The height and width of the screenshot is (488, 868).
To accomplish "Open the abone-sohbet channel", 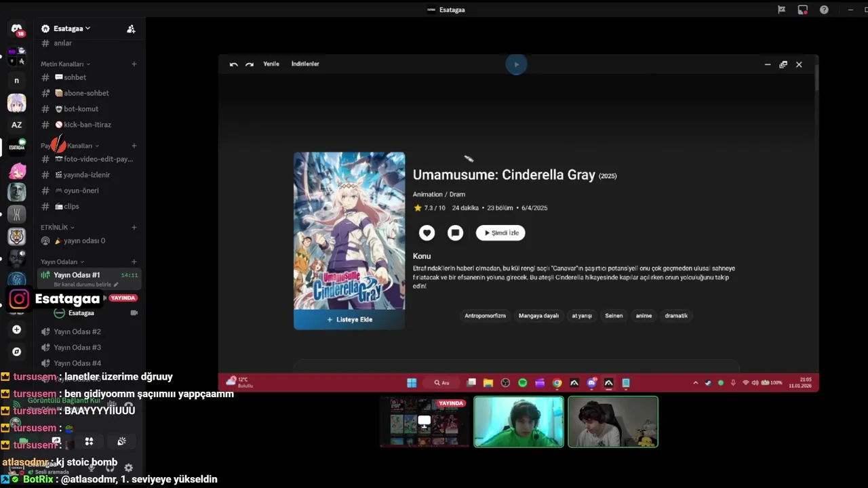I will click(89, 93).
